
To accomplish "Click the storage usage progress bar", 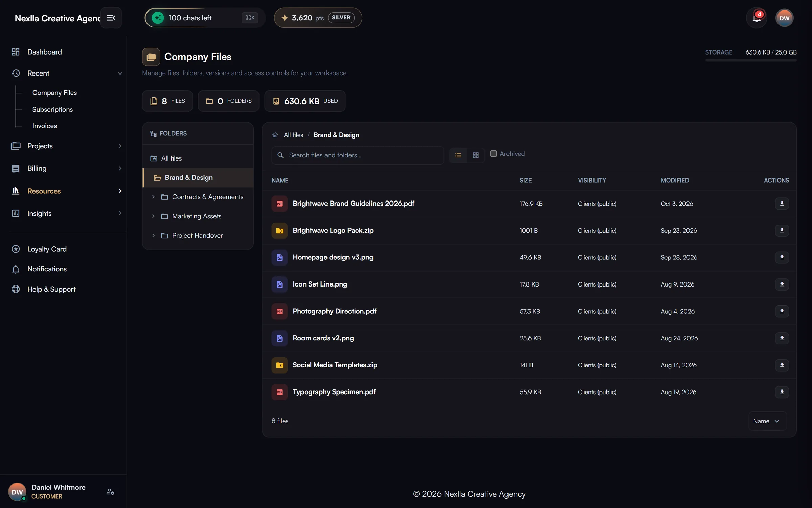I will tap(751, 60).
